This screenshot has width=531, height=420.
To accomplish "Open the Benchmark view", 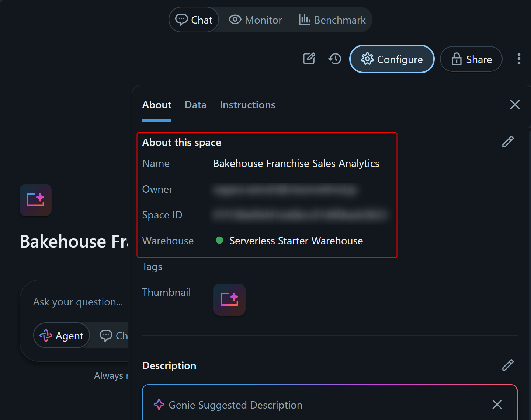I will point(332,20).
